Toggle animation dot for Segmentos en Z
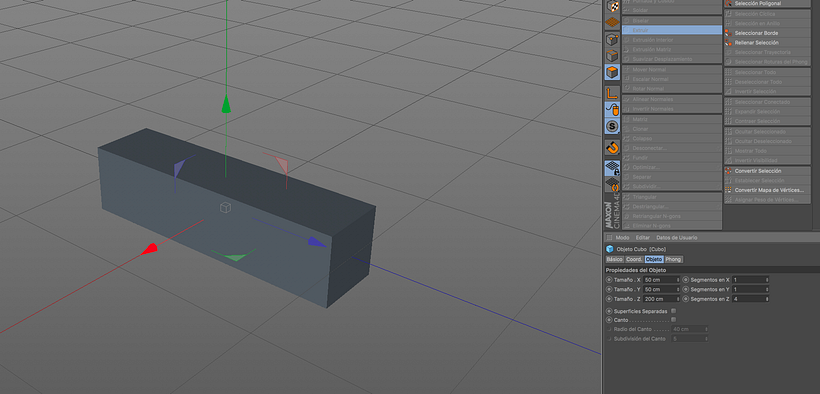Screen dimensions: 820x394 click(686, 299)
